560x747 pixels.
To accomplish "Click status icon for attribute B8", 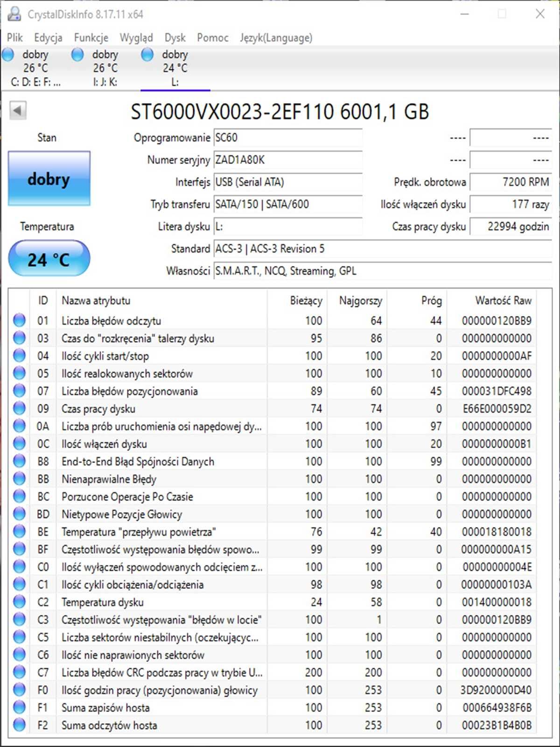I will 19,461.
